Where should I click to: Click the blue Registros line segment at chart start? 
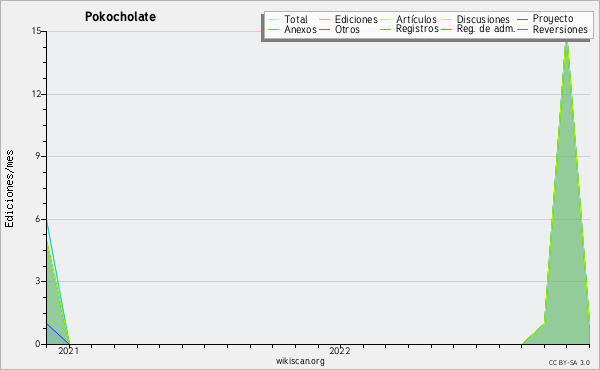click(x=58, y=334)
